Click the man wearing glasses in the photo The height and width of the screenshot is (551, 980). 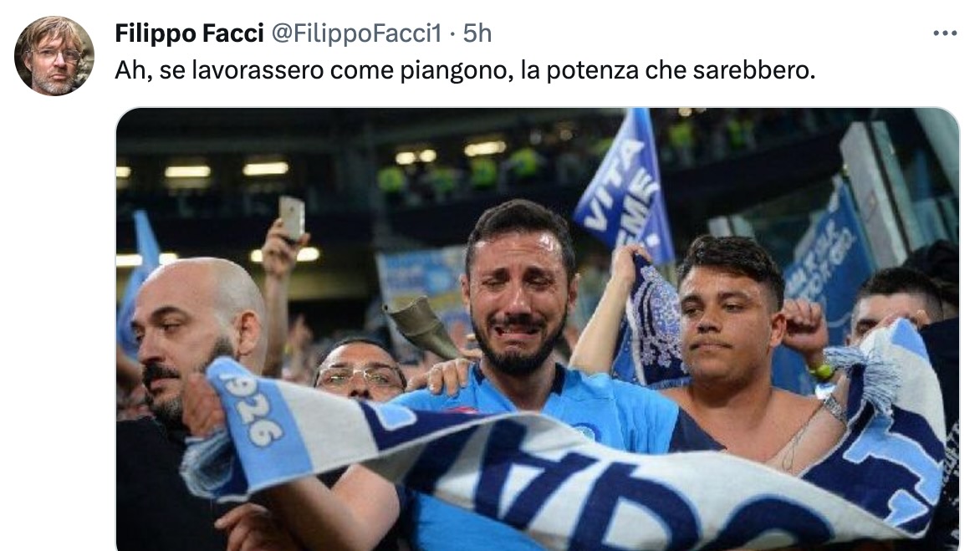[x=360, y=370]
